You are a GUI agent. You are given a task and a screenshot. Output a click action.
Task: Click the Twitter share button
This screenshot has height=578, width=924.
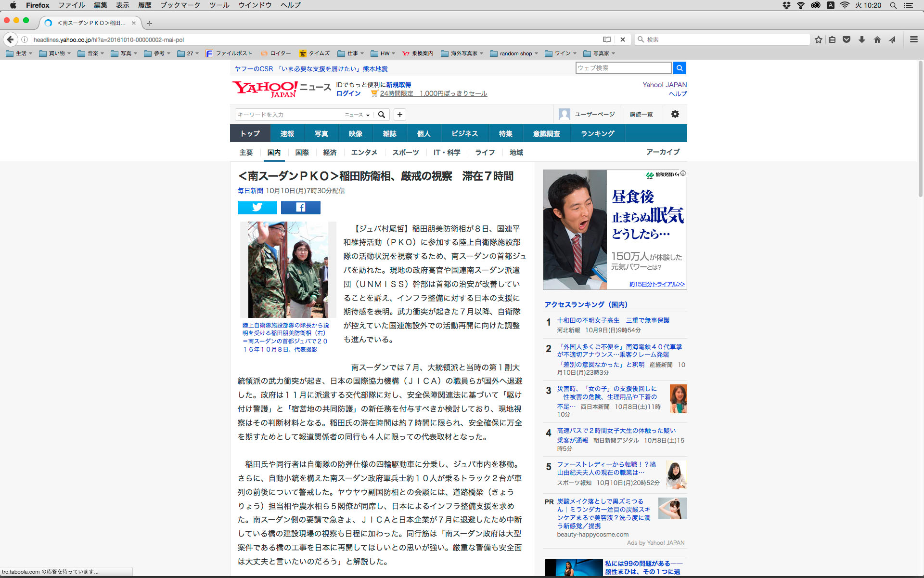click(x=257, y=207)
